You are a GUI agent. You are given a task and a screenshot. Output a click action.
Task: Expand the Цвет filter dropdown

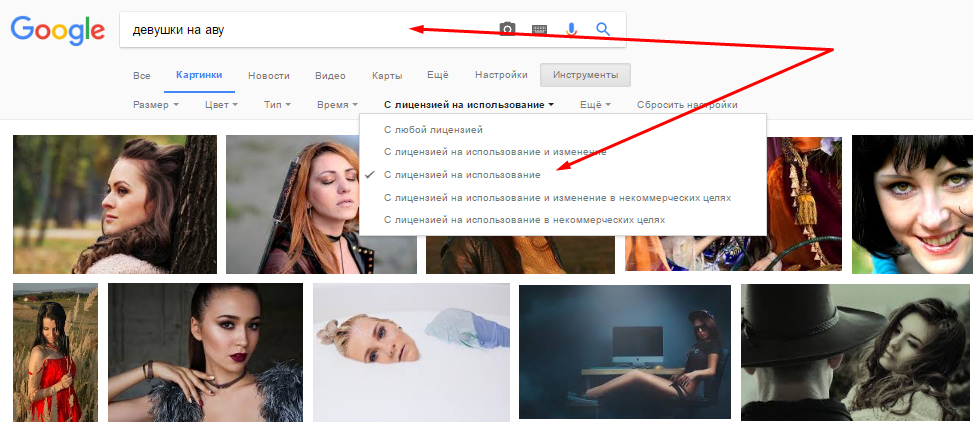pyautogui.click(x=220, y=105)
